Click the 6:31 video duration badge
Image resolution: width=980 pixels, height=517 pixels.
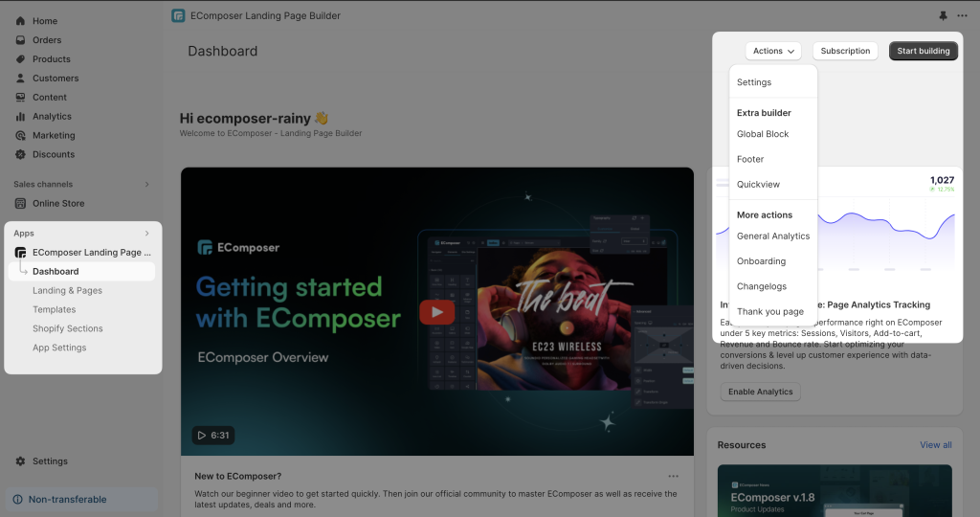click(x=213, y=435)
